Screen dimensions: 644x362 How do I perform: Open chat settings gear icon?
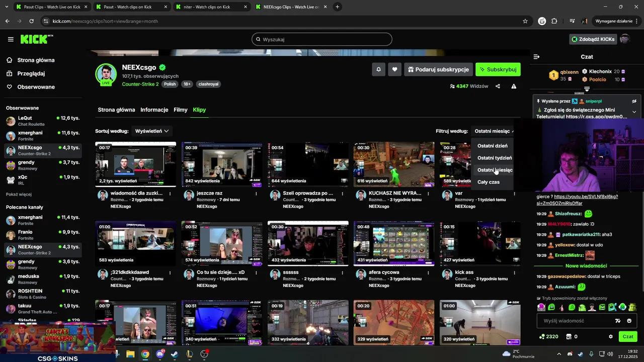point(611,336)
